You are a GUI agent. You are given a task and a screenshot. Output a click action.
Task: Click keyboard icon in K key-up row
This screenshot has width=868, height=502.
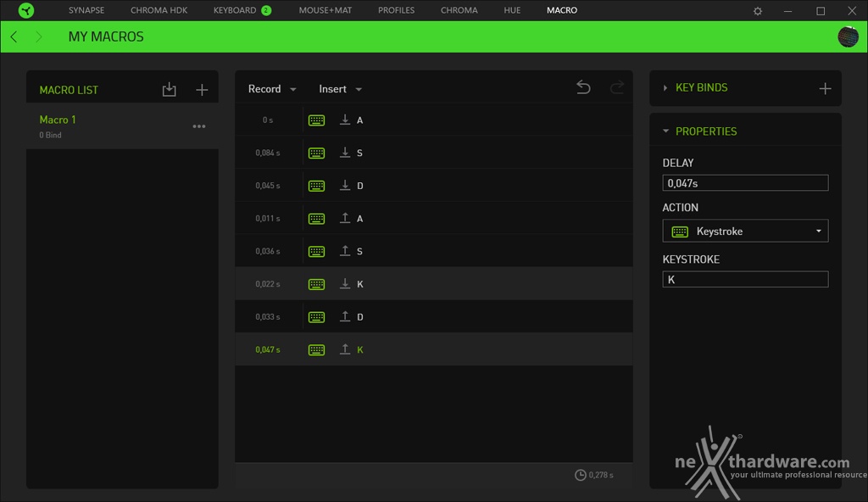click(x=317, y=349)
